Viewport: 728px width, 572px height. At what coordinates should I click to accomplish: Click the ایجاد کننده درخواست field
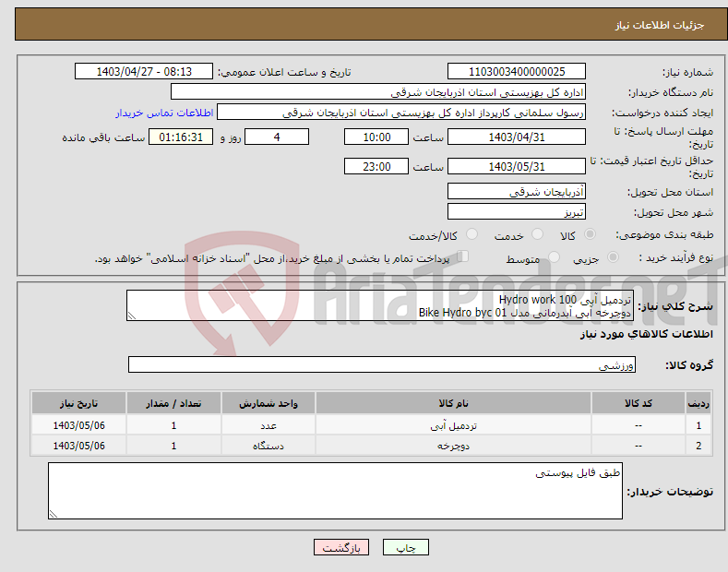(401, 113)
